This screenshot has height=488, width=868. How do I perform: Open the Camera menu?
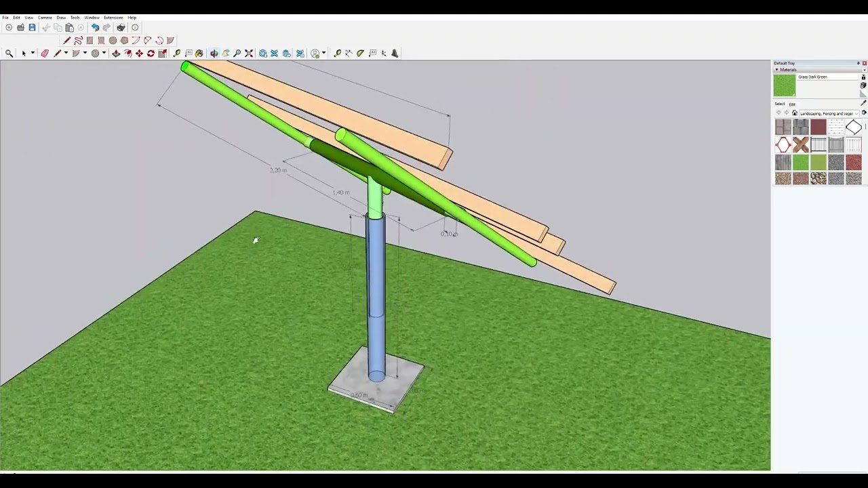coord(45,18)
